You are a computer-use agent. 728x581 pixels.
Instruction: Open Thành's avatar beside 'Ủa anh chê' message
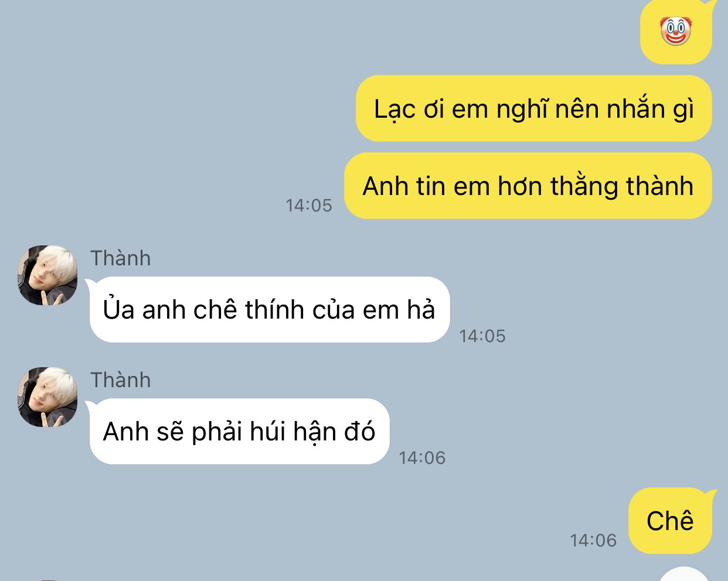[47, 275]
